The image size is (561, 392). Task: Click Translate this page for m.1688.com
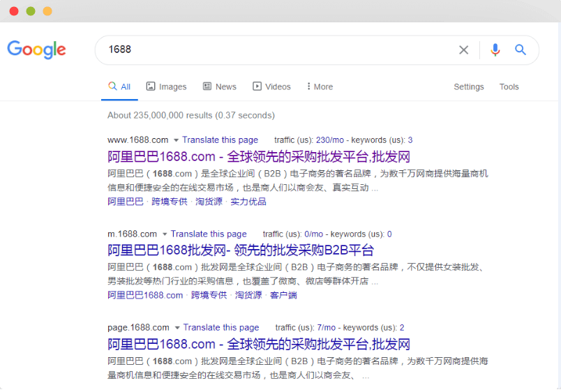click(x=209, y=234)
